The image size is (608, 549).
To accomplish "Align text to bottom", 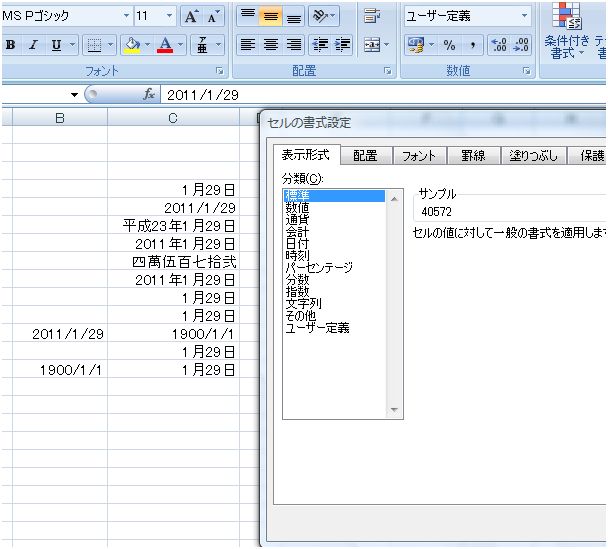I will coord(294,16).
